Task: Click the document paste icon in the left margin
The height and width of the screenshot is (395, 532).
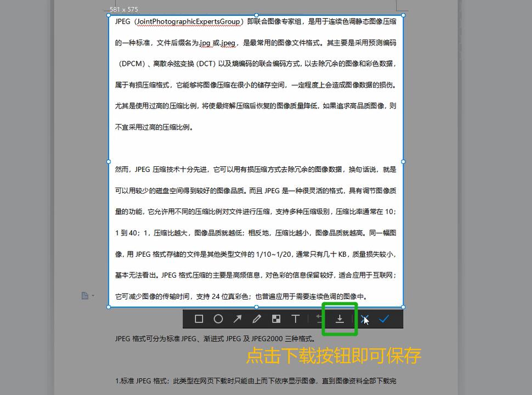Action: 85,295
